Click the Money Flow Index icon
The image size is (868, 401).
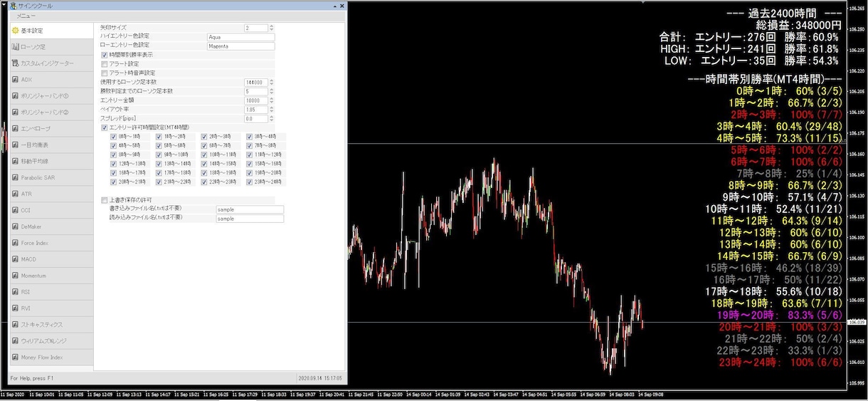[x=15, y=358]
